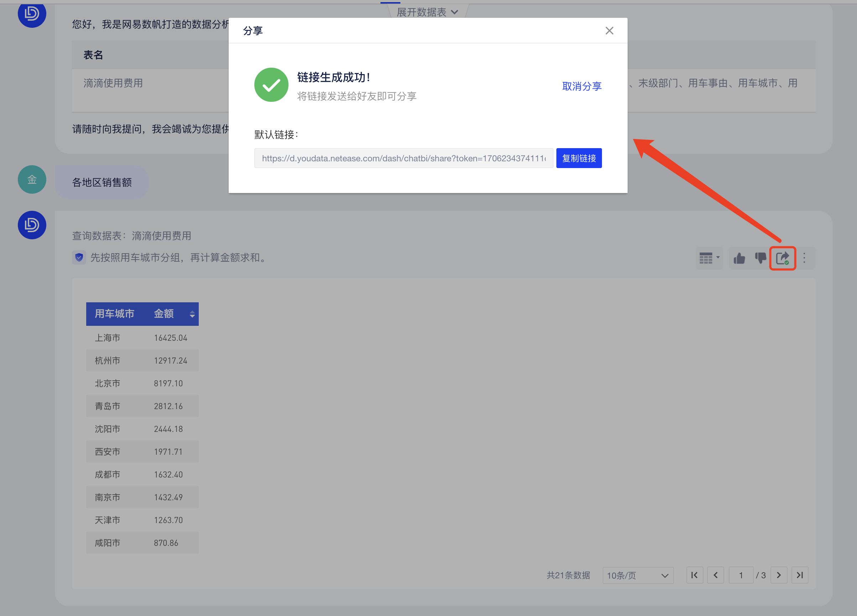The height and width of the screenshot is (616, 857).
Task: Click the 各地区销售额 question bubble
Action: (x=102, y=182)
